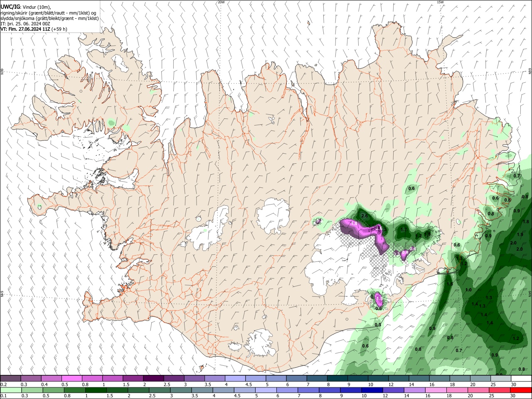Click the '1.7' precipitation value on the map

(x=403, y=229)
